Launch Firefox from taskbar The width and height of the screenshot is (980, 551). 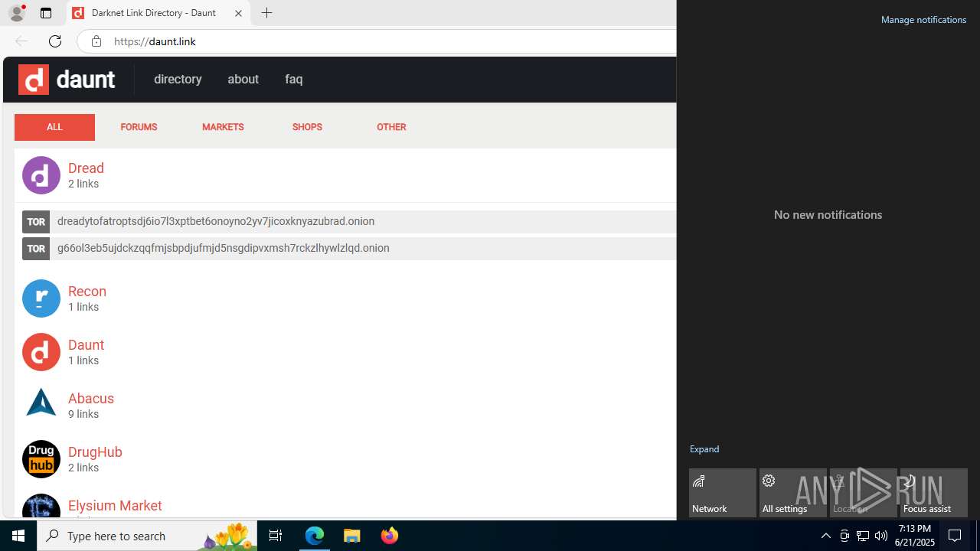tap(390, 536)
